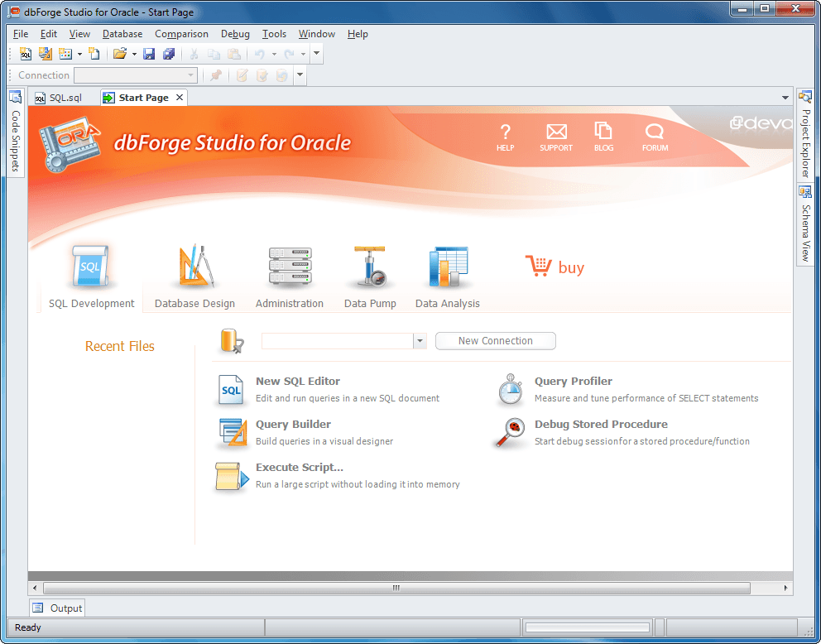Select the Data Analysis section
The width and height of the screenshot is (821, 644).
[x=448, y=277]
